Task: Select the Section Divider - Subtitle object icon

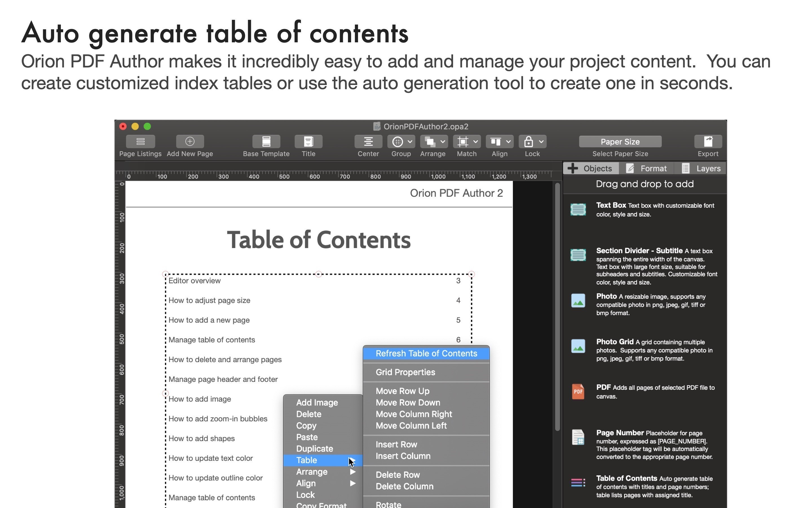Action: [x=578, y=255]
